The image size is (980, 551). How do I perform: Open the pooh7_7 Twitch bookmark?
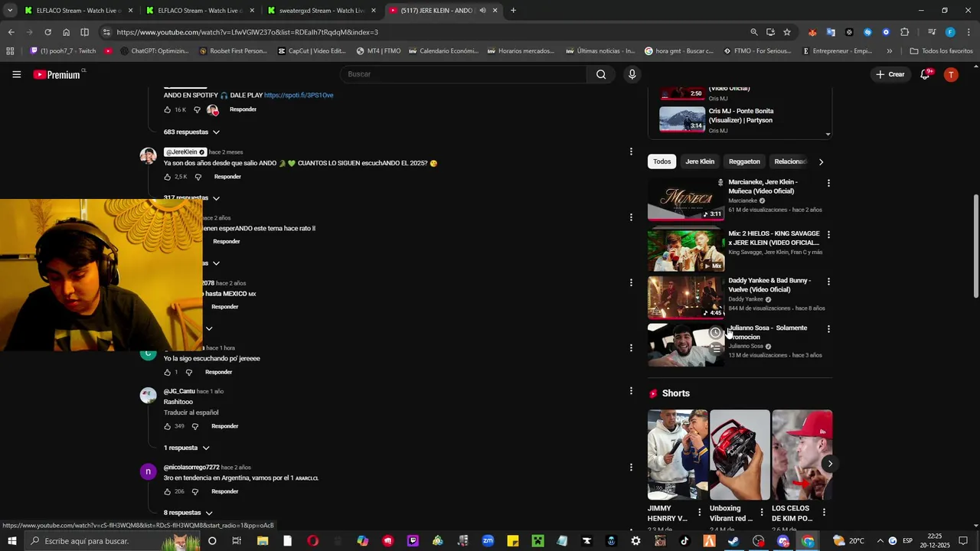point(63,51)
